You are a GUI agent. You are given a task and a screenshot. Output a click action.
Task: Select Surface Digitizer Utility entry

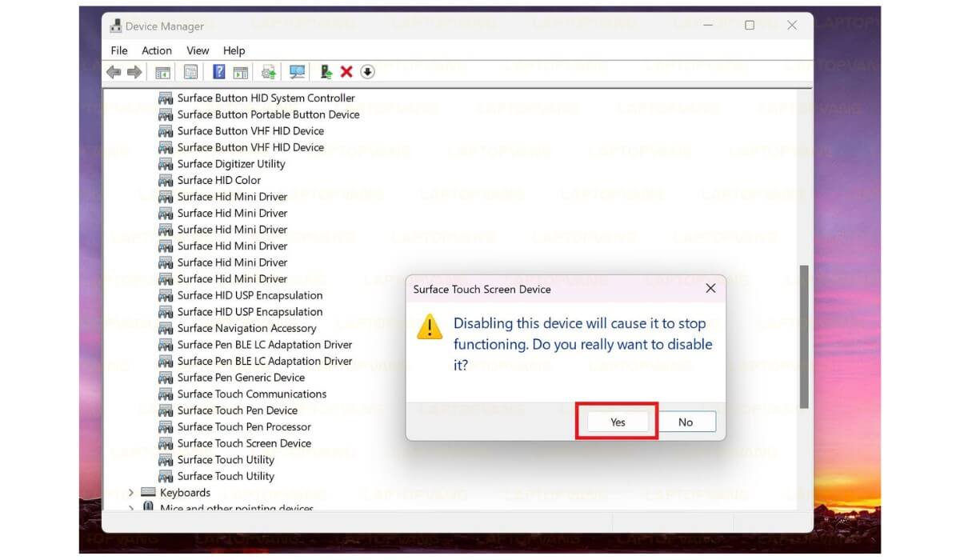[231, 164]
